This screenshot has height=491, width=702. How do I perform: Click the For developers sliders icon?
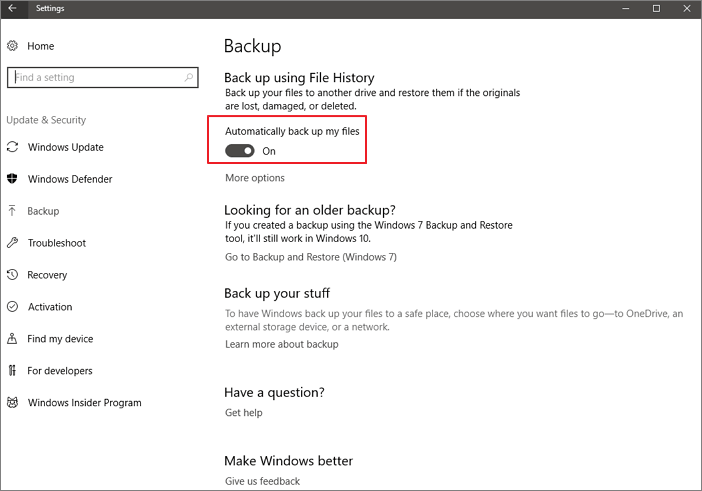[12, 371]
